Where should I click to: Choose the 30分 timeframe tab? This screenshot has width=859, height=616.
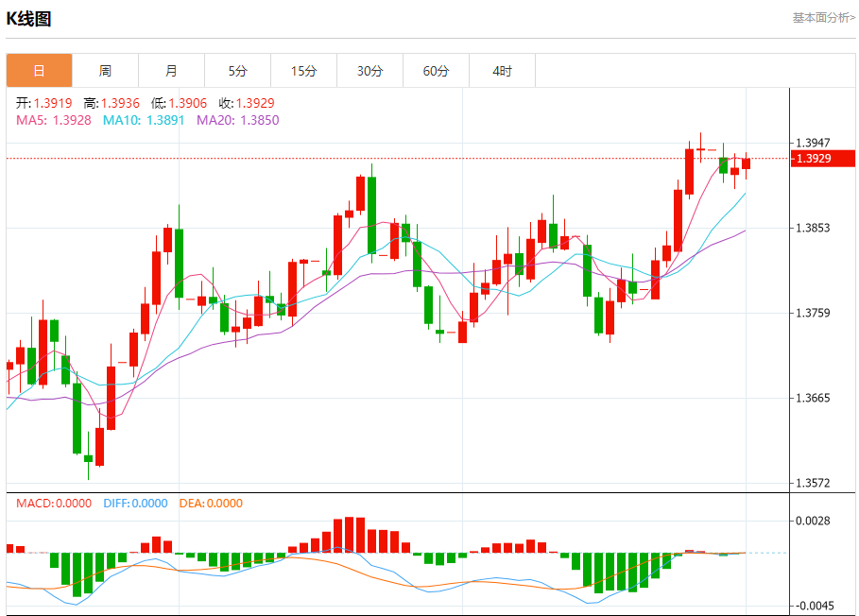369,71
